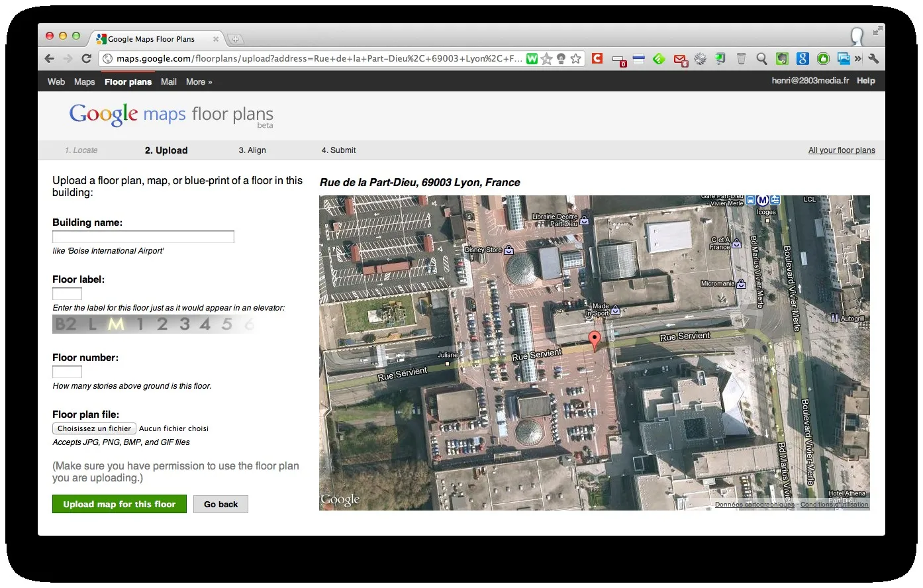
Task: Open the All your floor plans link
Action: (x=842, y=150)
